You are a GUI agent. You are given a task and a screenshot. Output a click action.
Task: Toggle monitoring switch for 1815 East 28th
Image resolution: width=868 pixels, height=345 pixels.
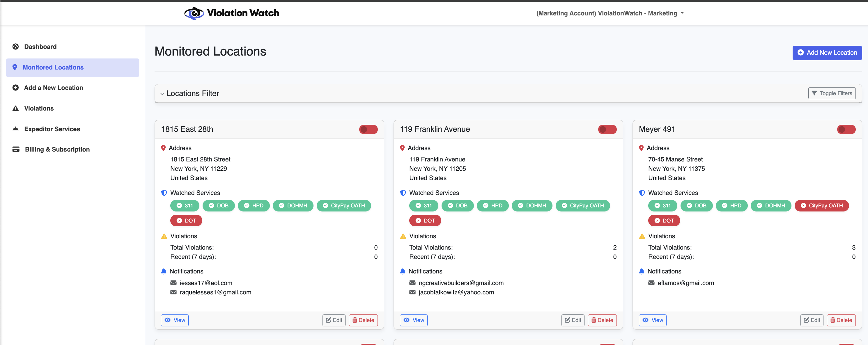pos(368,129)
